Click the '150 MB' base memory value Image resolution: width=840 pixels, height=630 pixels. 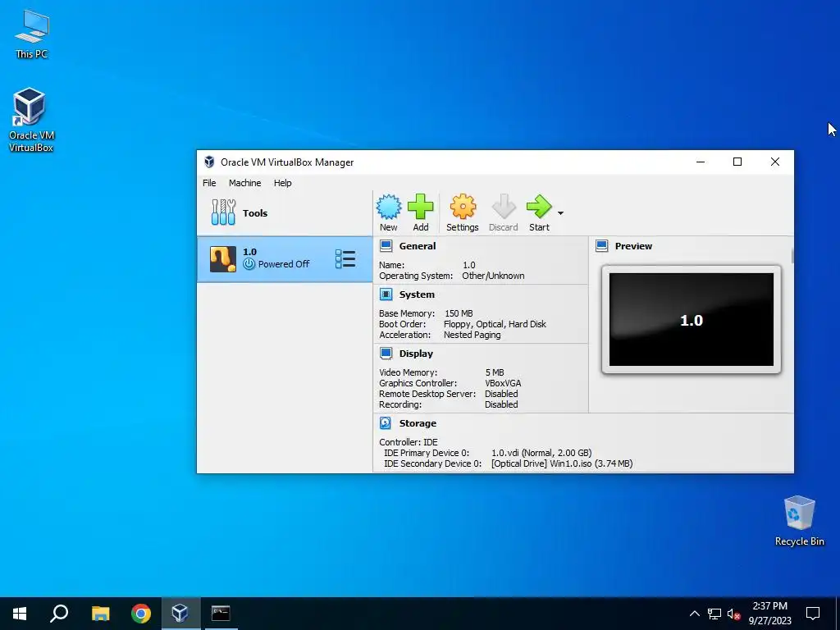(x=459, y=313)
